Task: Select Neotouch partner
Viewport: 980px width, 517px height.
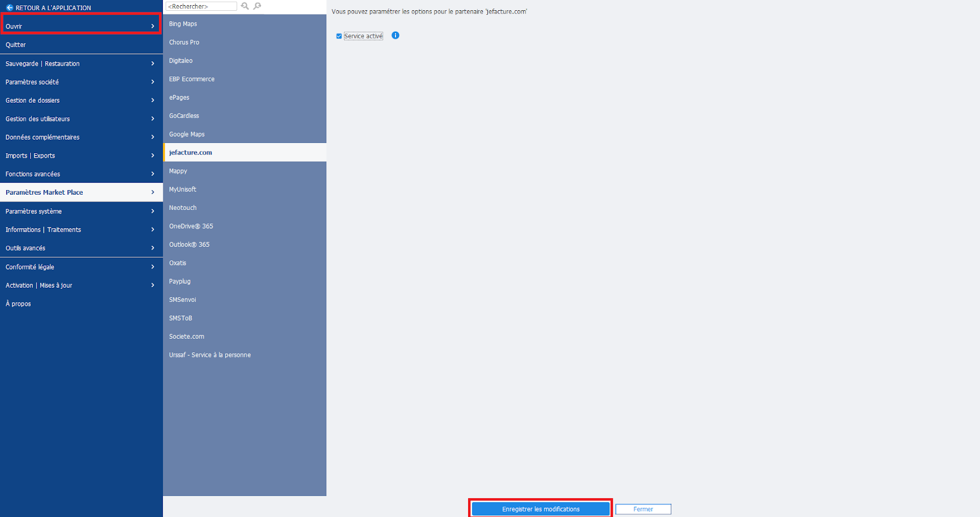Action: tap(245, 208)
